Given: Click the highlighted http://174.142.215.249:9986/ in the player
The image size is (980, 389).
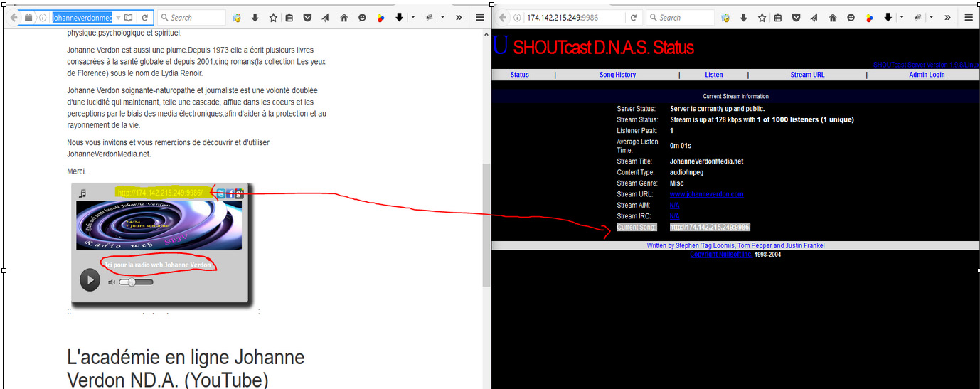Looking at the screenshot, I should click(161, 193).
